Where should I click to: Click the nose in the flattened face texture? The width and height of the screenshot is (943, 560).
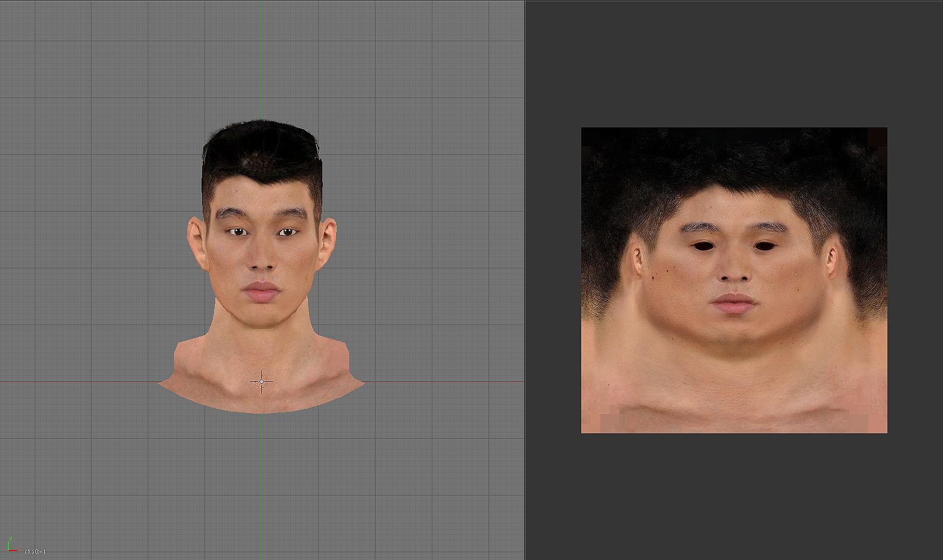point(734,272)
